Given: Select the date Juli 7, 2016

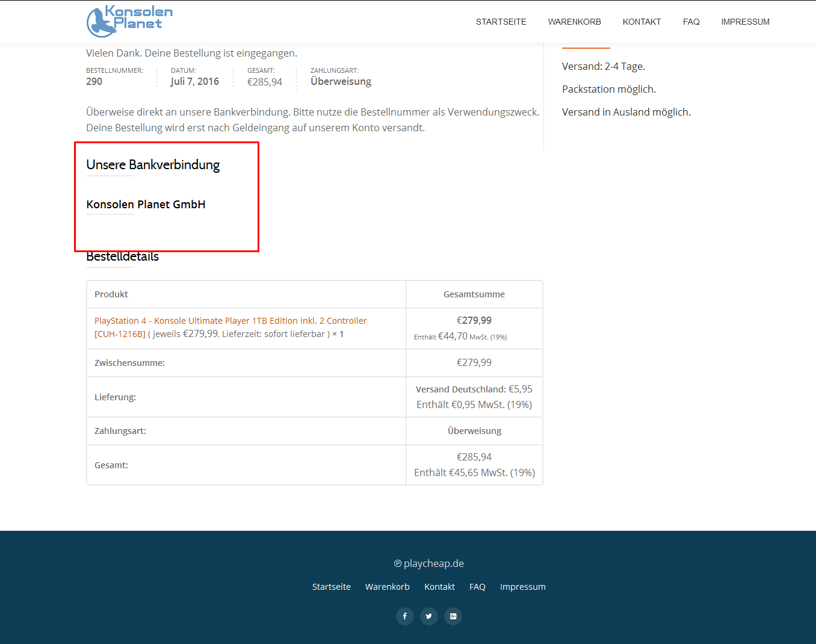Looking at the screenshot, I should tap(195, 81).
